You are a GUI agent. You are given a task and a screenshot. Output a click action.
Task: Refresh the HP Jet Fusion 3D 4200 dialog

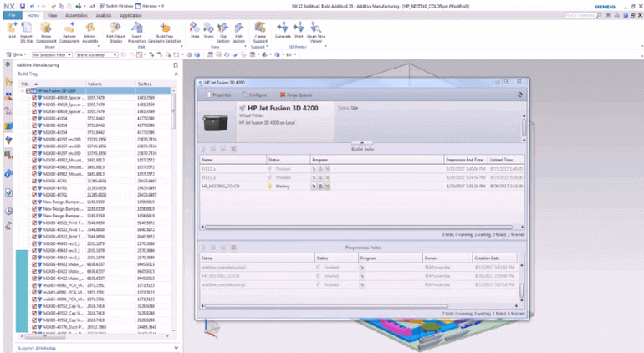click(x=520, y=95)
